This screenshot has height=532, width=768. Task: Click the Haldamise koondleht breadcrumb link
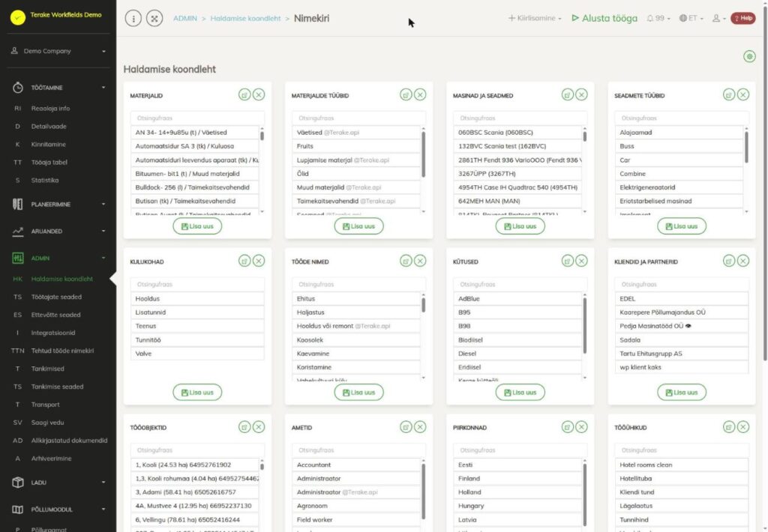click(x=245, y=18)
